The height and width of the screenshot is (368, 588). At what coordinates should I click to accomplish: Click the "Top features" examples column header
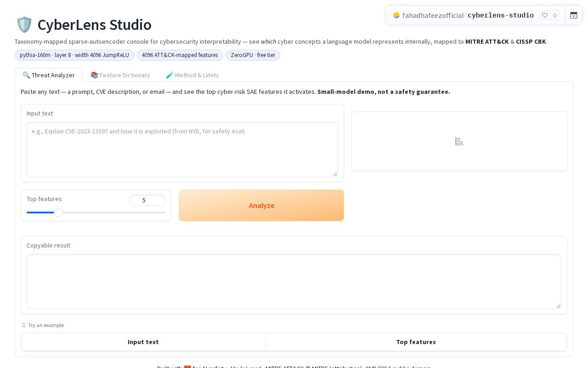(416, 342)
